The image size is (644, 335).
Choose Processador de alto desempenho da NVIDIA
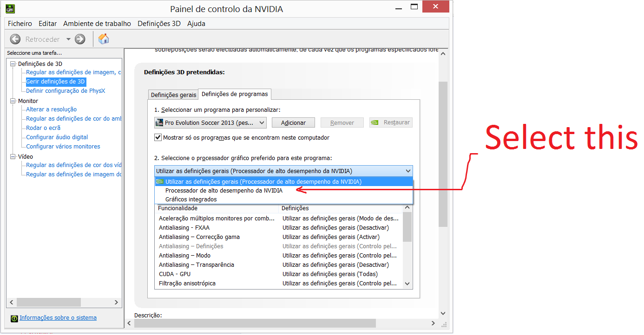pos(283,191)
